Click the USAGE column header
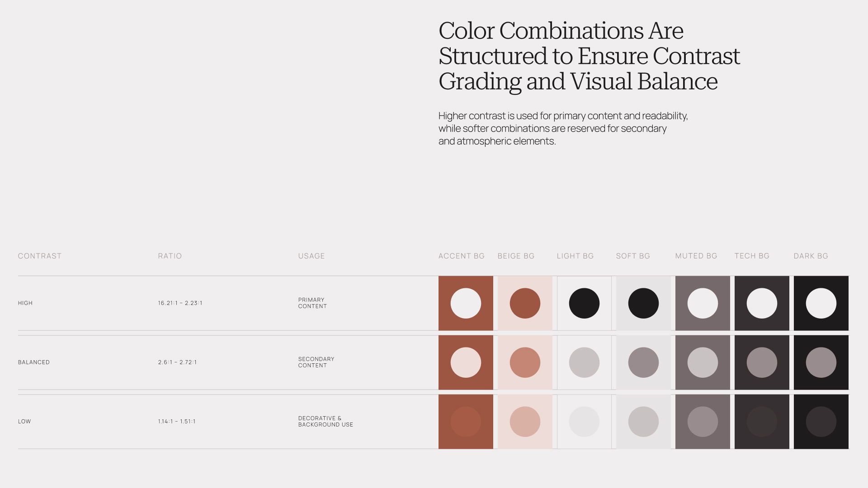The height and width of the screenshot is (488, 868). [311, 256]
